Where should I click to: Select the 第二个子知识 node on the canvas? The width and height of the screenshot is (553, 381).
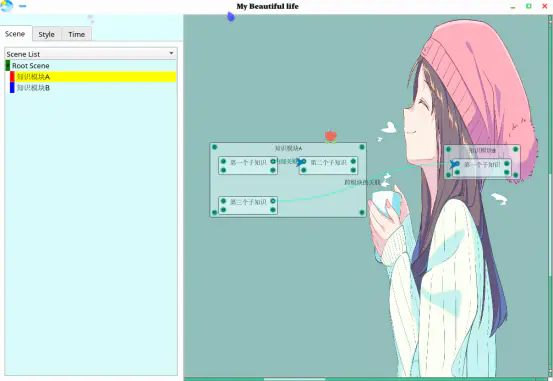point(328,165)
